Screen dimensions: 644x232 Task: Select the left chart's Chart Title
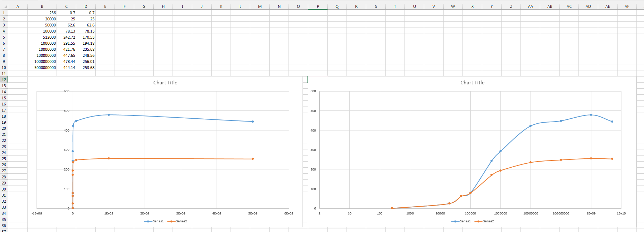click(165, 83)
